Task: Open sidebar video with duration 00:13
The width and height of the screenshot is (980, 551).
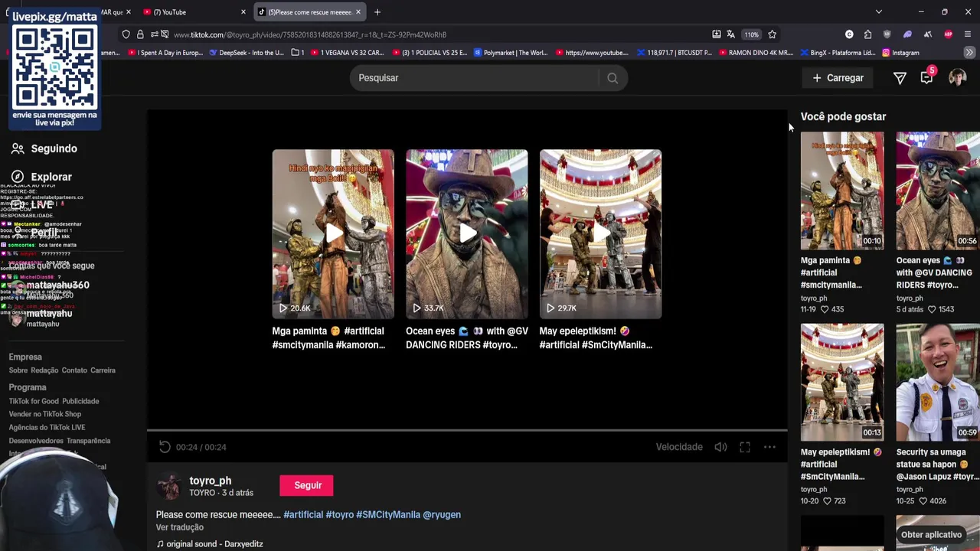Action: (842, 383)
